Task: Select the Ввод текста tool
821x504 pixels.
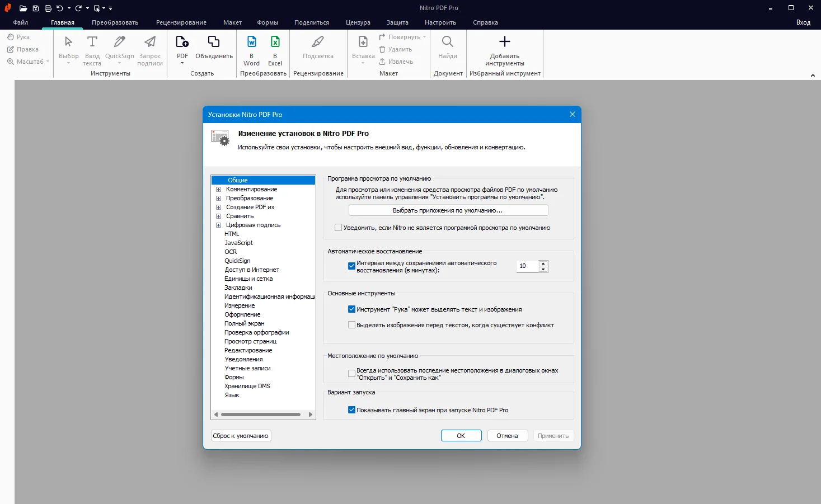Action: click(92, 43)
